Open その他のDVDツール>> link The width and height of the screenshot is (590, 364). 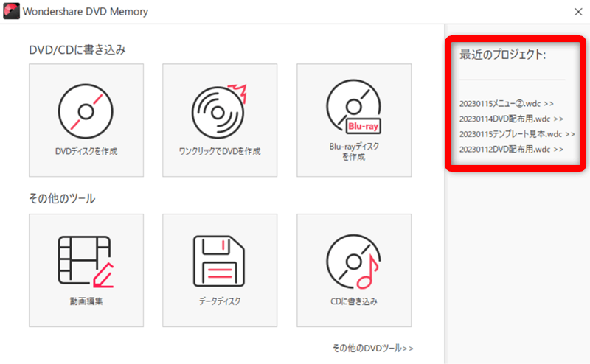pos(373,349)
